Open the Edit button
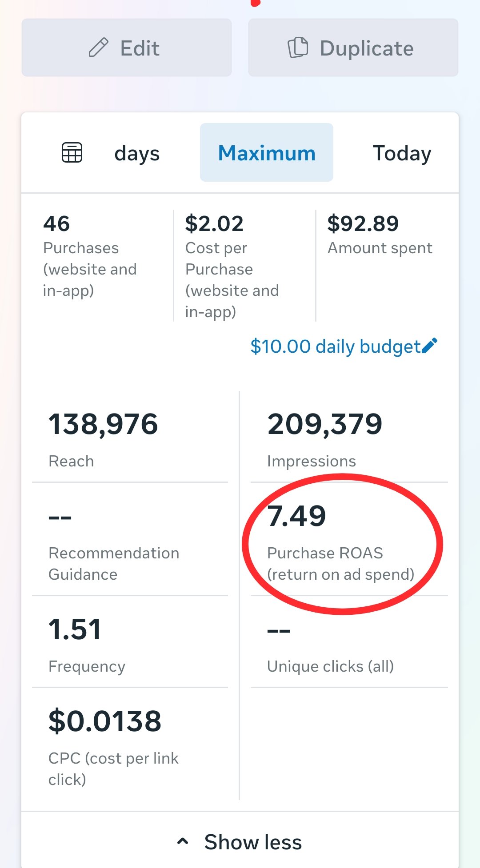 coord(127,48)
